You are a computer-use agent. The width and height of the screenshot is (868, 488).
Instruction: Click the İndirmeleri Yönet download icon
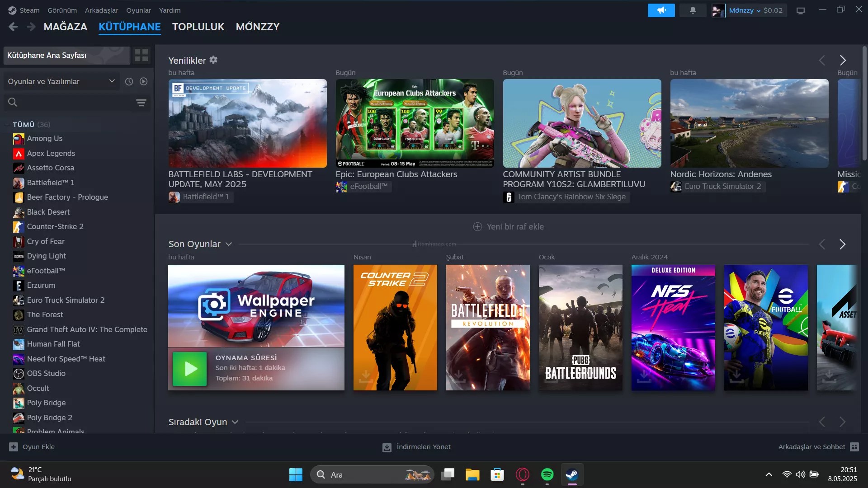click(387, 447)
